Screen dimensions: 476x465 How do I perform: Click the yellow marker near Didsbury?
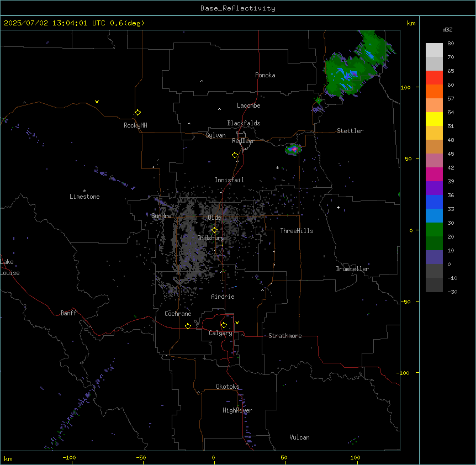(x=214, y=230)
